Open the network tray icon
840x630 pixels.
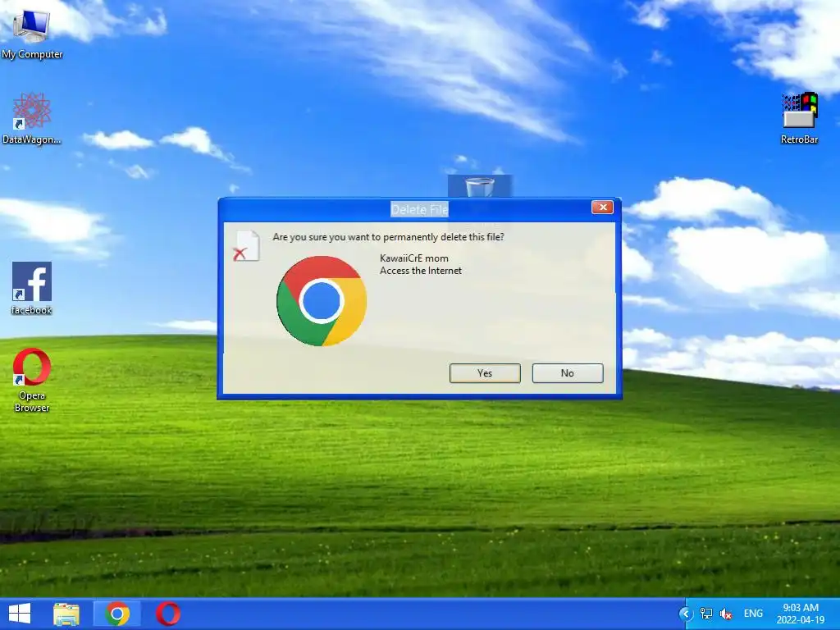tap(706, 614)
